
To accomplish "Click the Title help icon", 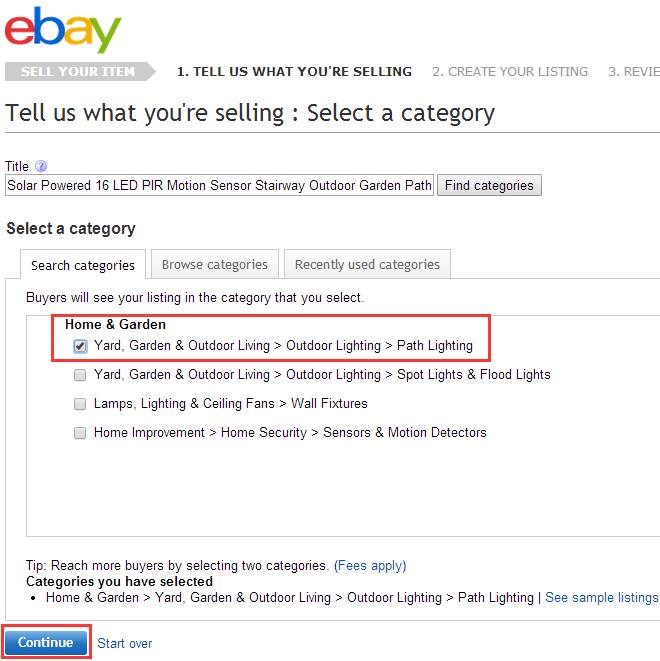I will click(x=41, y=166).
